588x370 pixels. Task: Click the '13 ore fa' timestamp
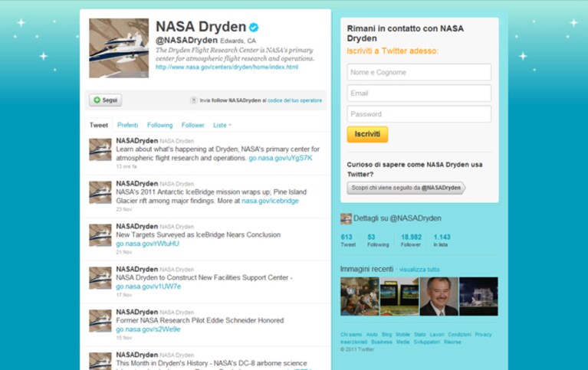pos(126,166)
